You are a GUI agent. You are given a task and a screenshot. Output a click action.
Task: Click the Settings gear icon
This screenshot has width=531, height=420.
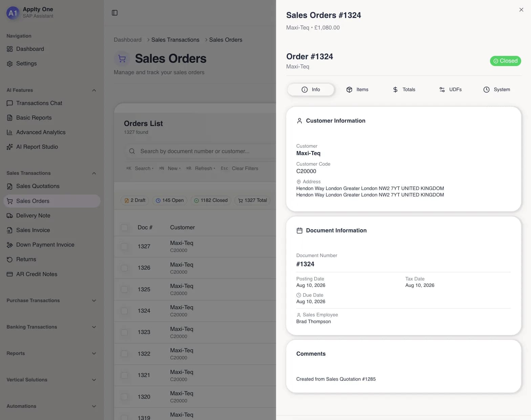click(x=10, y=64)
